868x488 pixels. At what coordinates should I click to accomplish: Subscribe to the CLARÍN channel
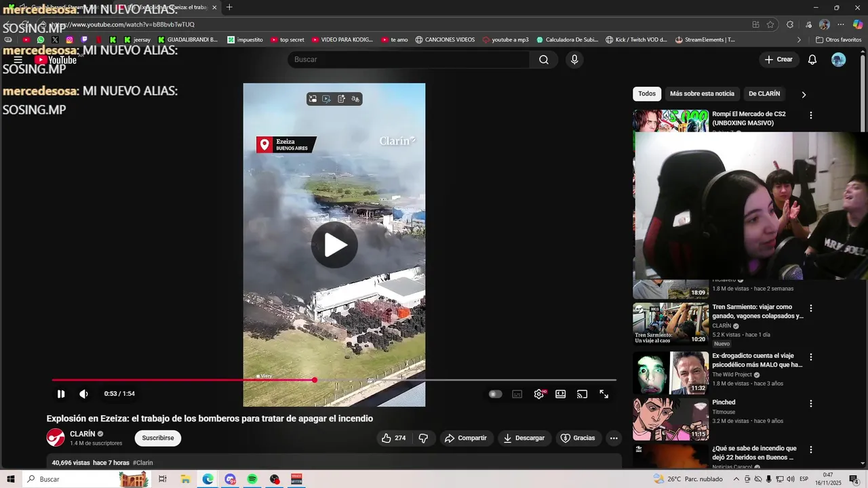158,438
